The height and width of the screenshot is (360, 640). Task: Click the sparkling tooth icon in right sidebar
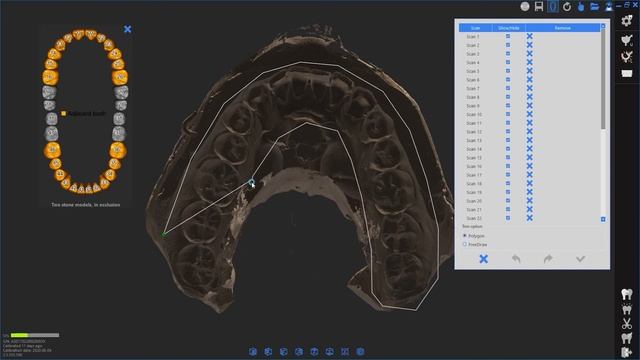pyautogui.click(x=627, y=309)
